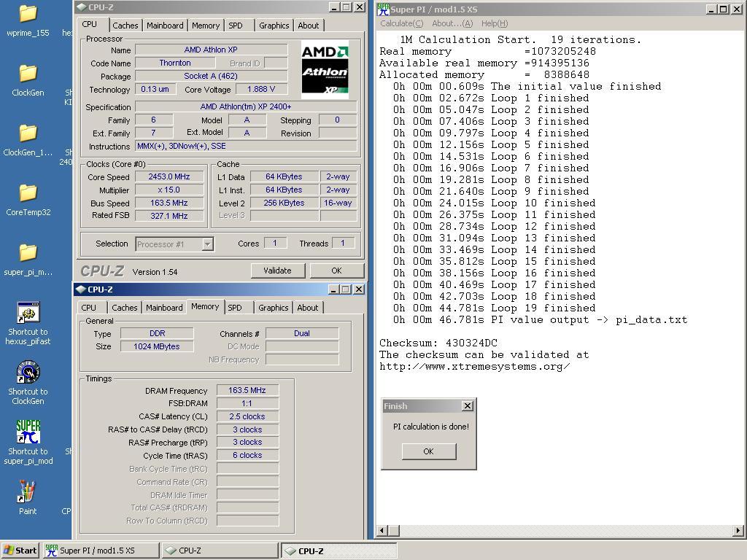This screenshot has height=560, width=747.
Task: Select the second CPU-Z taskbar button
Action: pyautogui.click(x=338, y=551)
